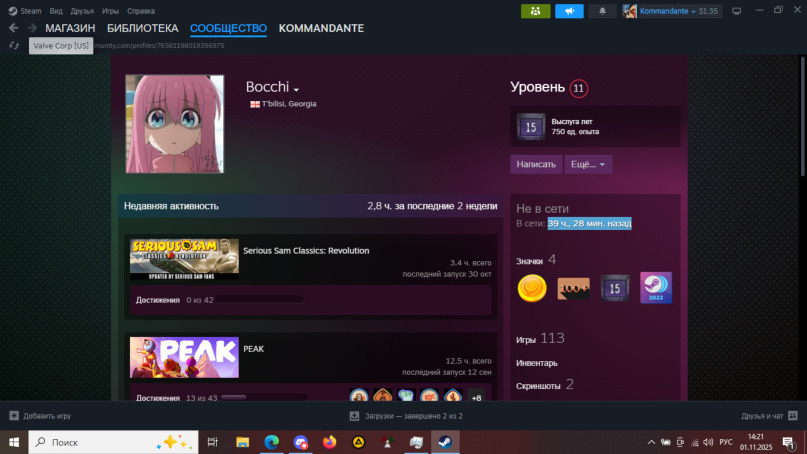Viewport: 807px width, 454px height.
Task: Click the Firefox icon in the taskbar
Action: tap(329, 442)
